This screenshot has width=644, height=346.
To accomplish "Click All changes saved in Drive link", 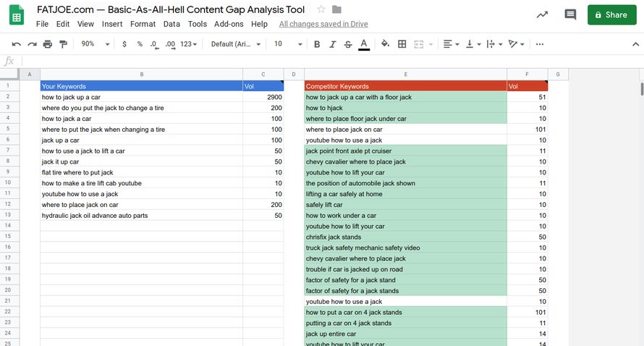I will coord(323,24).
